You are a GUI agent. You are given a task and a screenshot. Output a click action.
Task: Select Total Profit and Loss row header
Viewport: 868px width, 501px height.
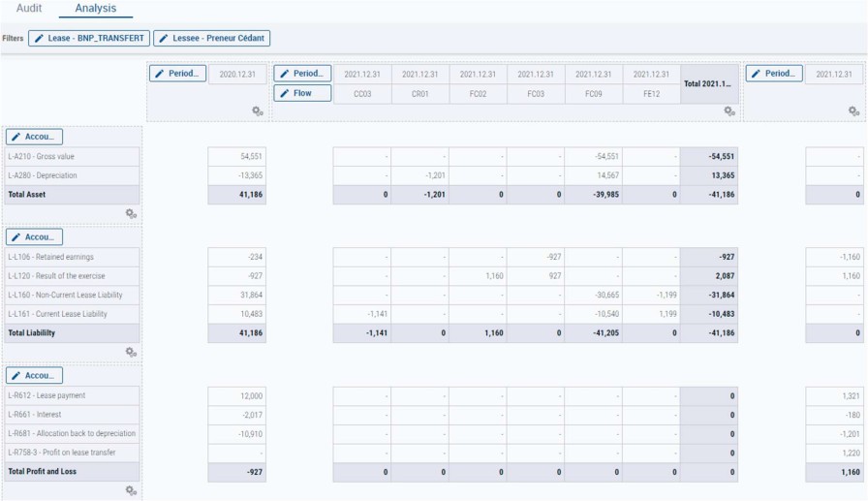72,472
